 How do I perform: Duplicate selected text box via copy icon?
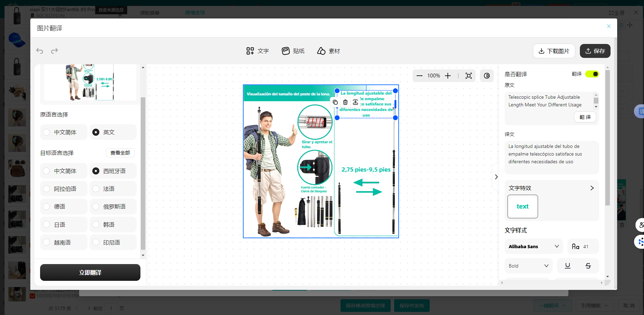tap(335, 102)
